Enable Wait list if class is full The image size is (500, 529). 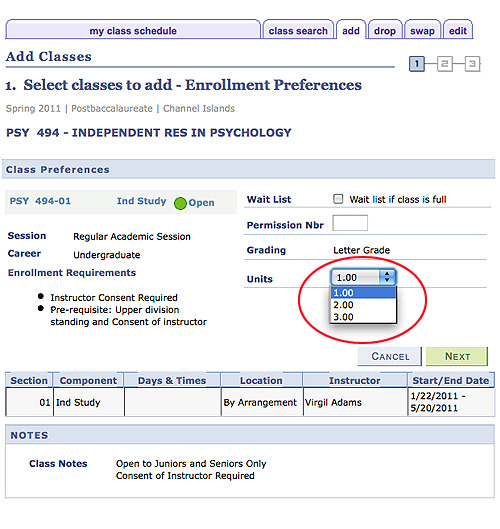338,199
